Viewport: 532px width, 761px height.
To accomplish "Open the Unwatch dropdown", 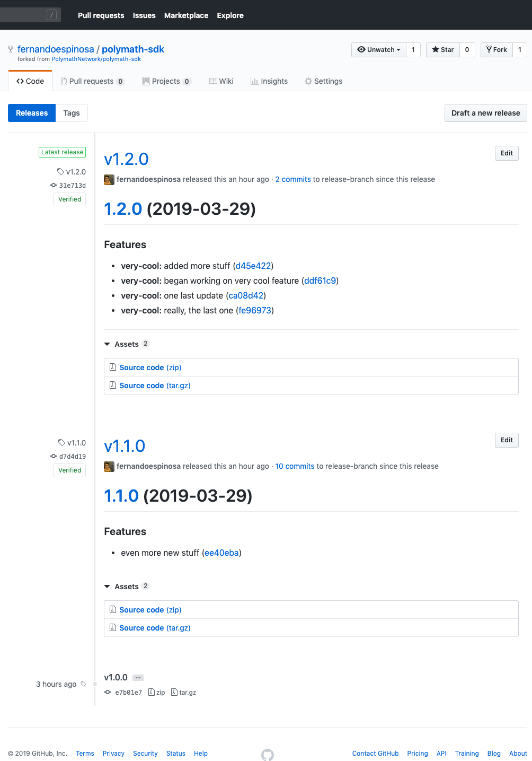I will click(x=379, y=50).
